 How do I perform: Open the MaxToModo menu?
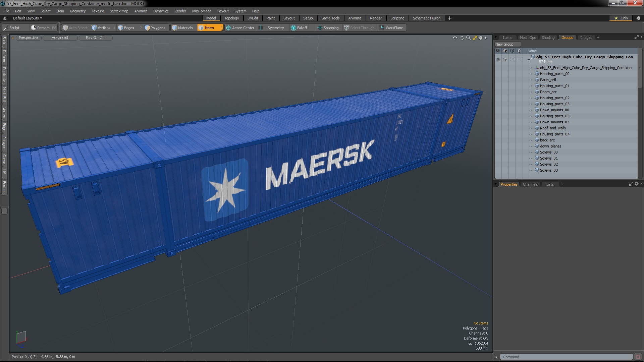202,11
